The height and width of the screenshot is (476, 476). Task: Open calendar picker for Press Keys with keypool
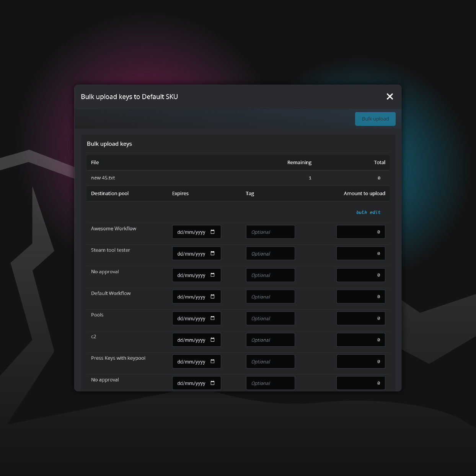[x=213, y=362]
